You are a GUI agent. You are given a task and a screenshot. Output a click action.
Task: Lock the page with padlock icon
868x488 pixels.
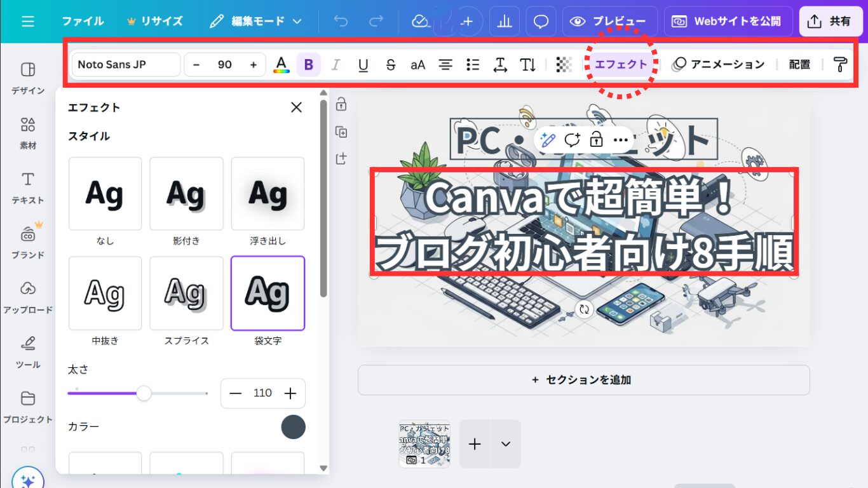point(341,104)
